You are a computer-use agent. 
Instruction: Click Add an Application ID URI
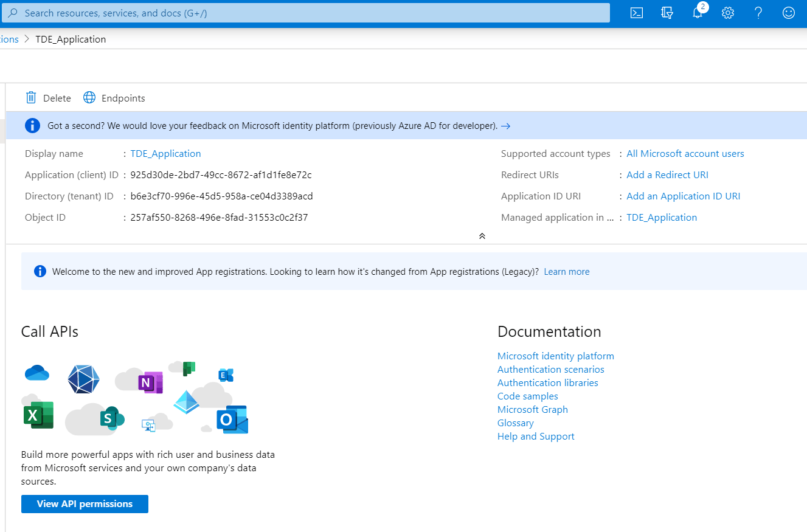click(683, 196)
